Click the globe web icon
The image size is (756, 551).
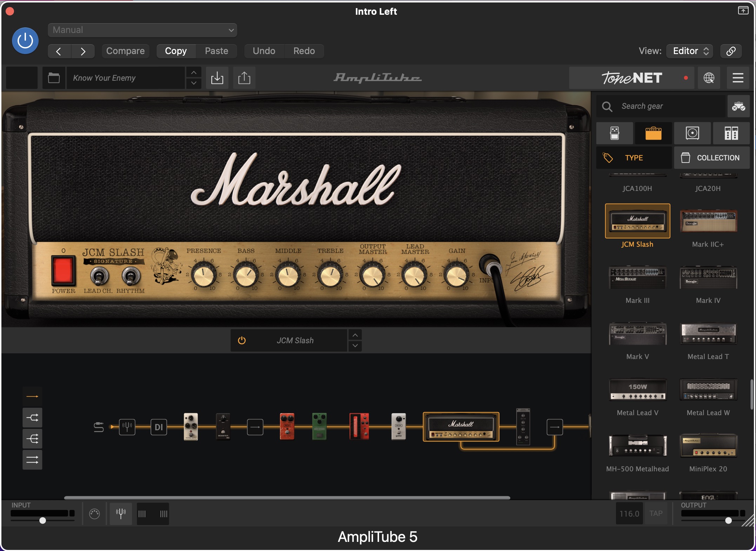(x=709, y=78)
